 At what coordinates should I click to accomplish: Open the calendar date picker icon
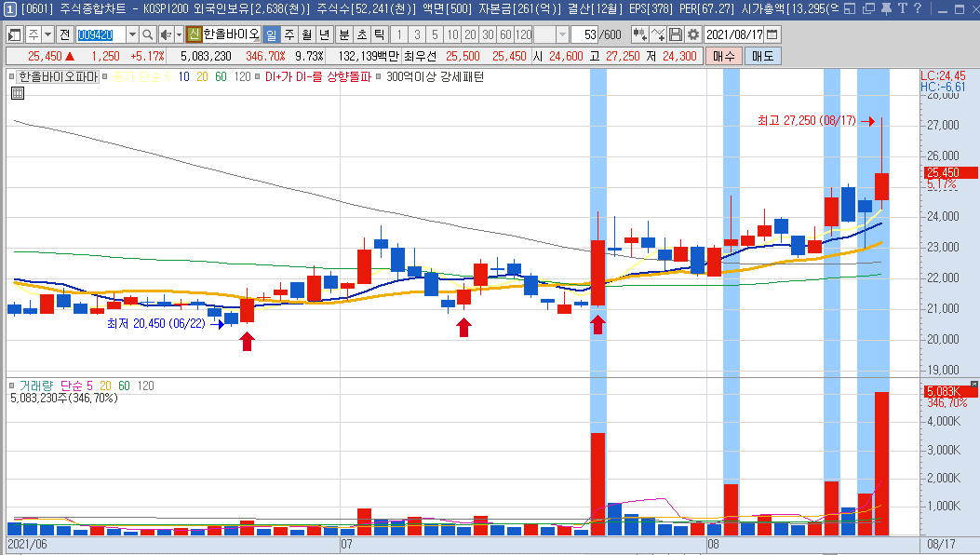pos(772,34)
